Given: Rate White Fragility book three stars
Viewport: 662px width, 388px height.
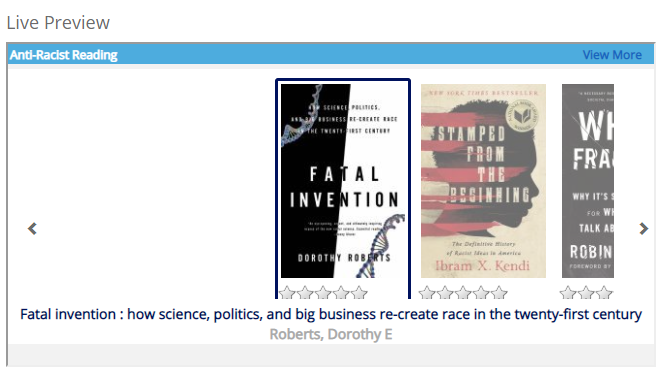Looking at the screenshot, I should 604,293.
